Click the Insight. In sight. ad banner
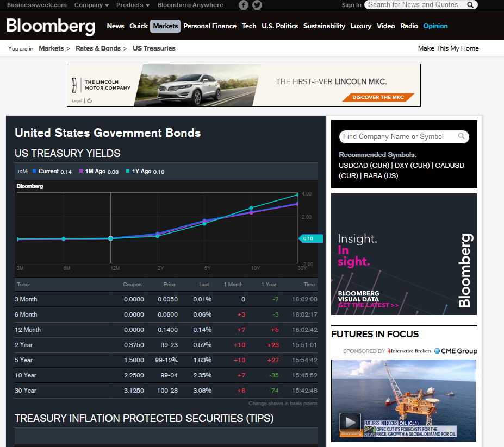 [x=404, y=254]
